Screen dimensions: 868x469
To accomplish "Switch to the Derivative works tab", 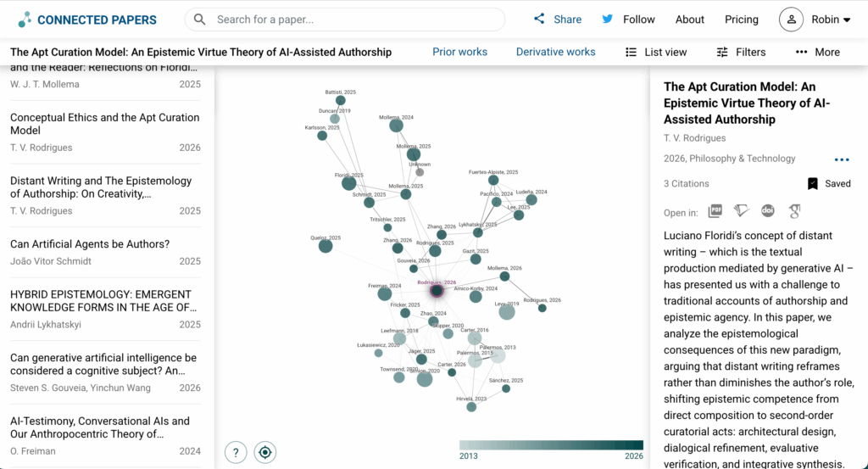I will [x=555, y=52].
